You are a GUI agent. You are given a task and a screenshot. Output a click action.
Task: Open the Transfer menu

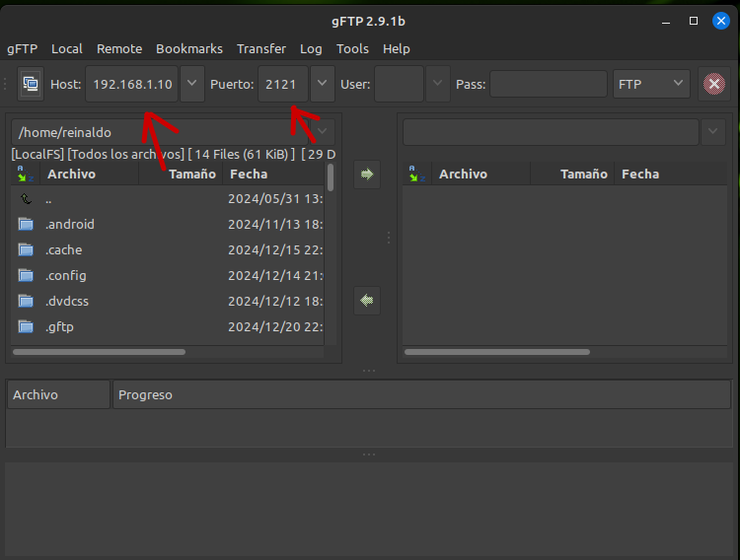261,49
